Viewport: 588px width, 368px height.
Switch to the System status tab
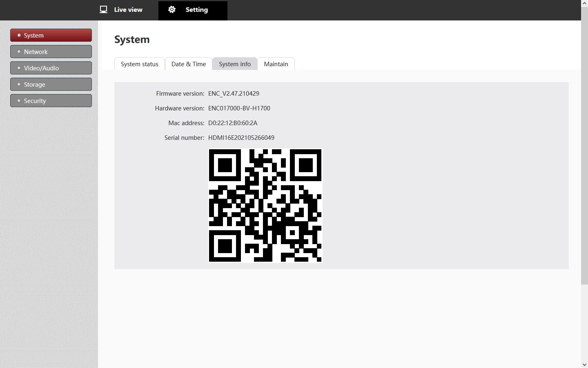(140, 64)
